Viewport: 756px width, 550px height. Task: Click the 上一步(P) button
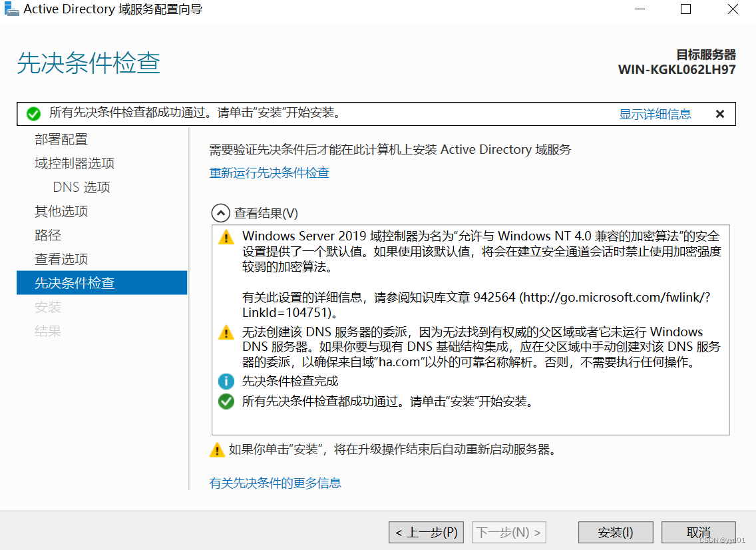(426, 532)
